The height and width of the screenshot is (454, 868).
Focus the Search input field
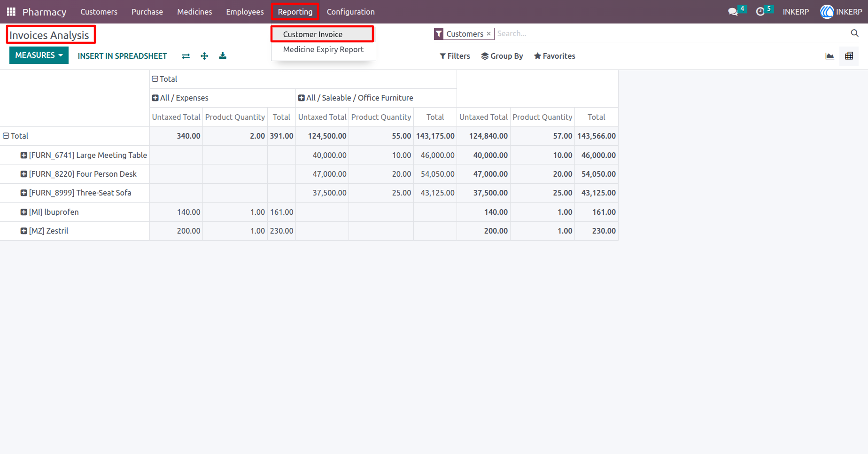click(672, 33)
